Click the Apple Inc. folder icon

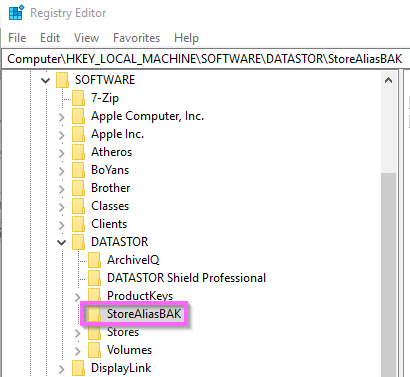(x=78, y=134)
